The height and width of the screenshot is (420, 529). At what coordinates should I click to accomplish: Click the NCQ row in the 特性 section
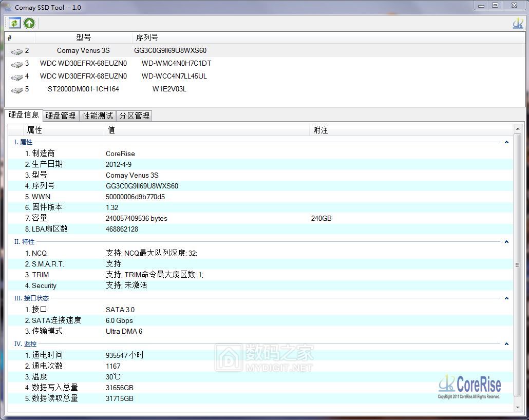click(260, 253)
